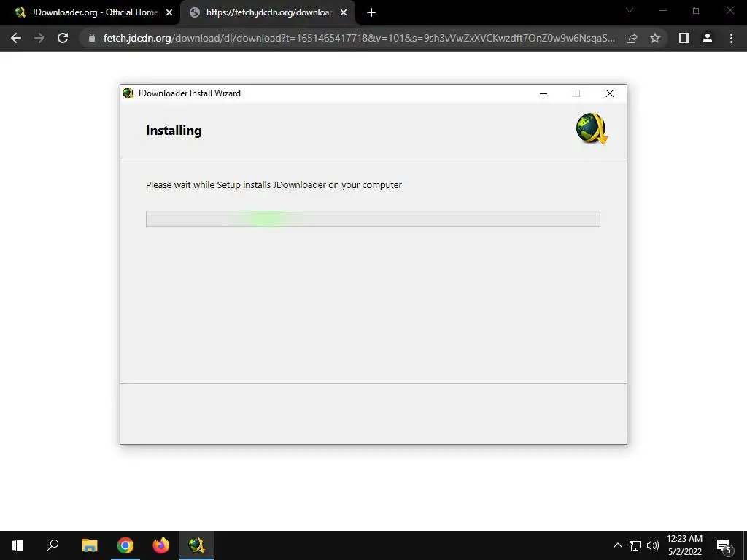Click the 'JDownloader Install Wizard' title text

(x=189, y=93)
